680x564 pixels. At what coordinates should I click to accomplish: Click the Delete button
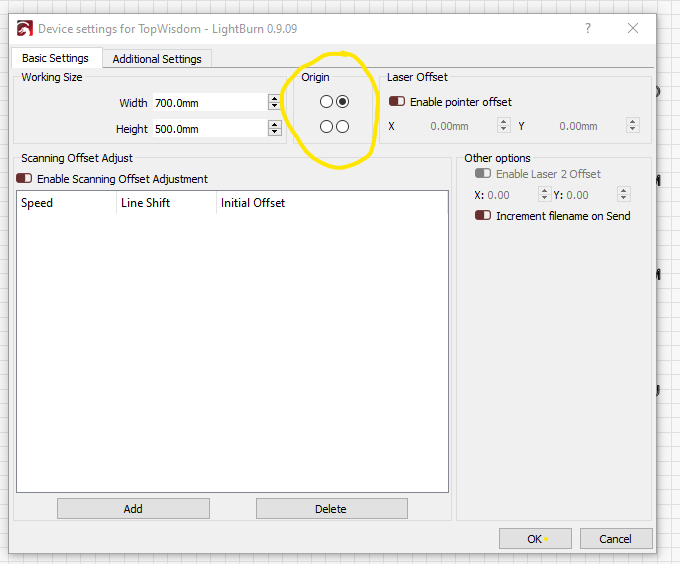331,509
